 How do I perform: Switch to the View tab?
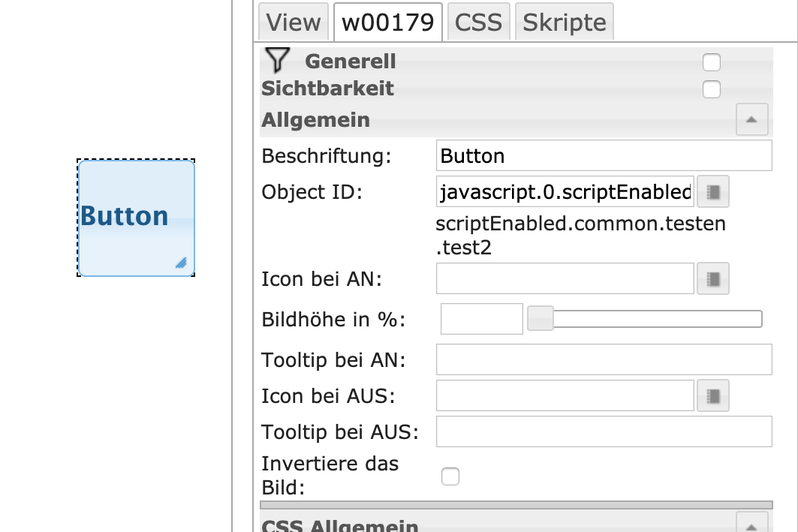[x=293, y=22]
